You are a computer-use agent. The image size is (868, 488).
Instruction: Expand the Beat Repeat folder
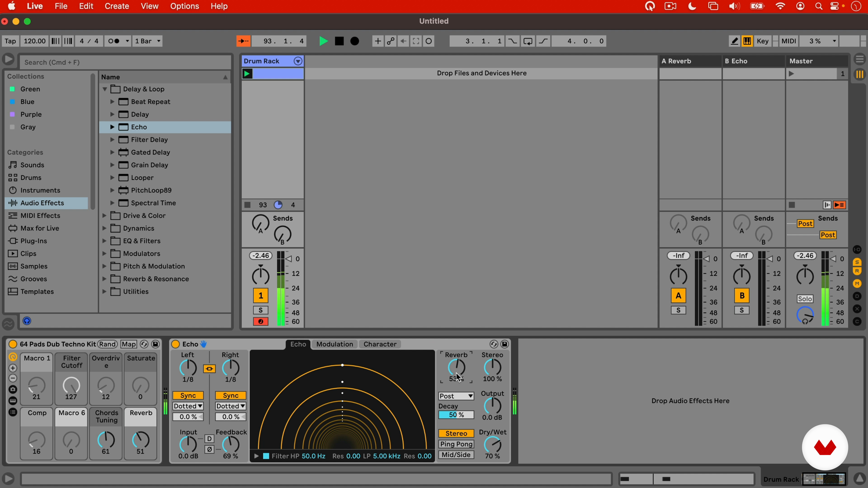pyautogui.click(x=112, y=102)
